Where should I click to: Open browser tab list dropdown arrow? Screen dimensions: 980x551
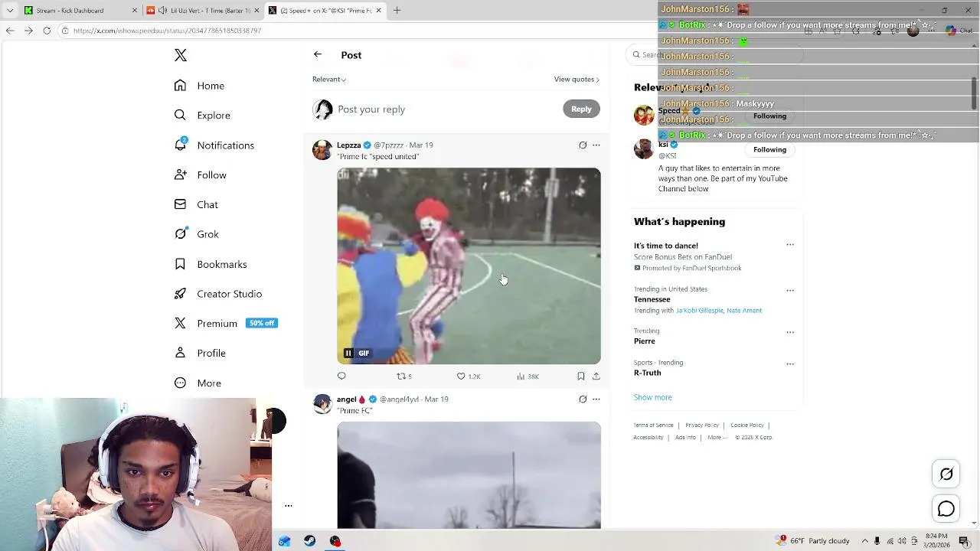pos(10,11)
